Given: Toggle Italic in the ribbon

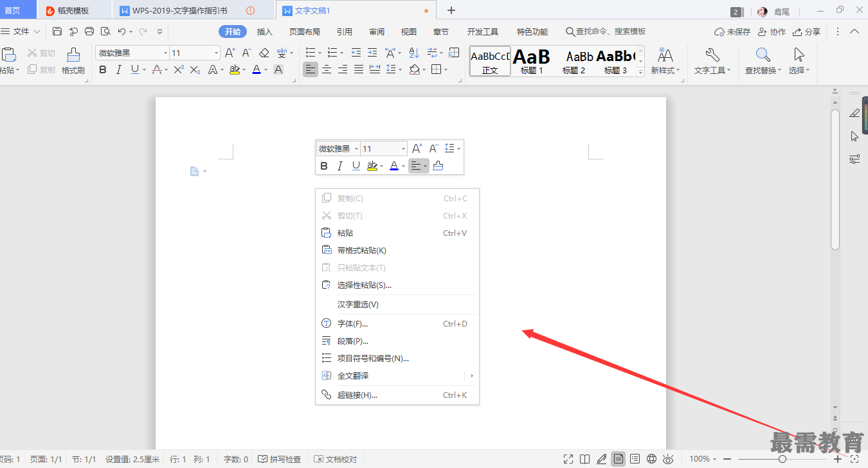Looking at the screenshot, I should point(118,69).
